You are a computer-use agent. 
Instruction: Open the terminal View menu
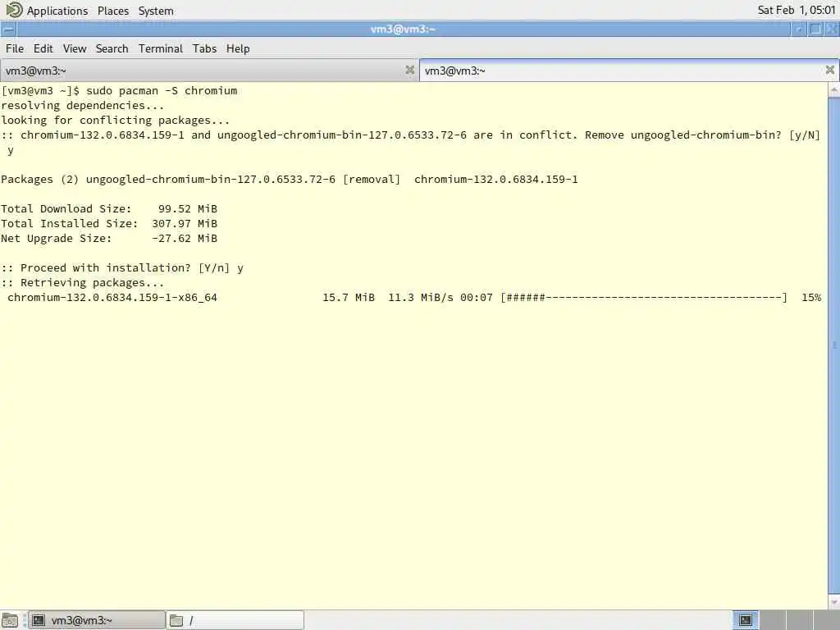[75, 48]
